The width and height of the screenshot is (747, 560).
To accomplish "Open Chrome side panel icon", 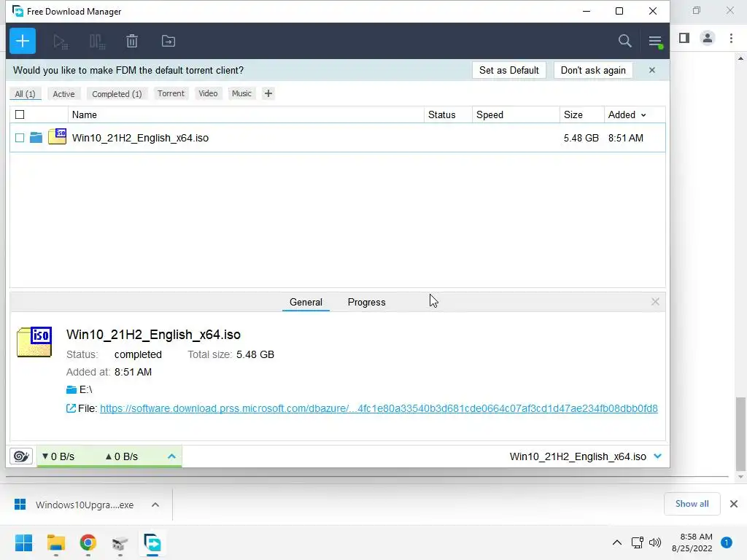I will click(x=684, y=38).
